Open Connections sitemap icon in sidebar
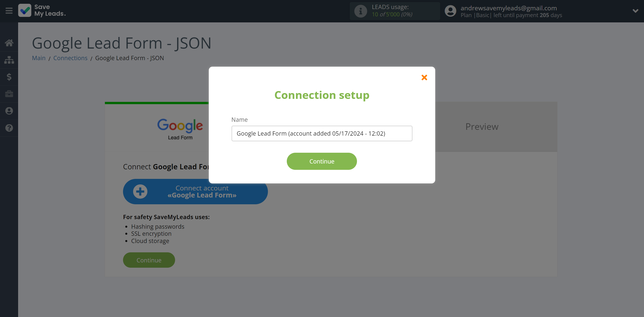 pos(9,60)
